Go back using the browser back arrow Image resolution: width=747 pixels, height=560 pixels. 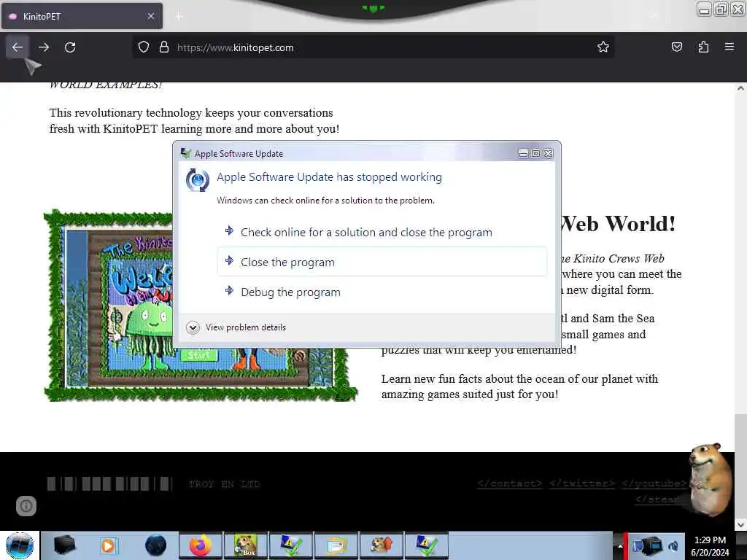[18, 47]
